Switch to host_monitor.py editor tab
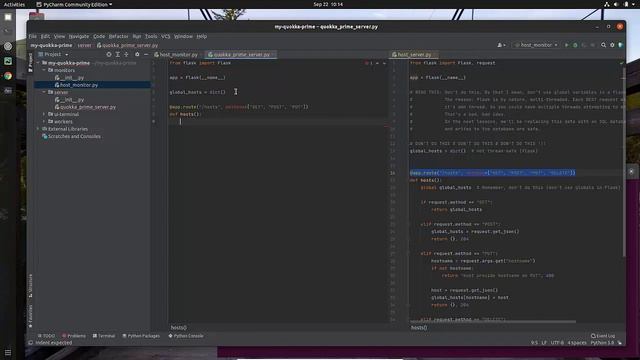 (176, 54)
